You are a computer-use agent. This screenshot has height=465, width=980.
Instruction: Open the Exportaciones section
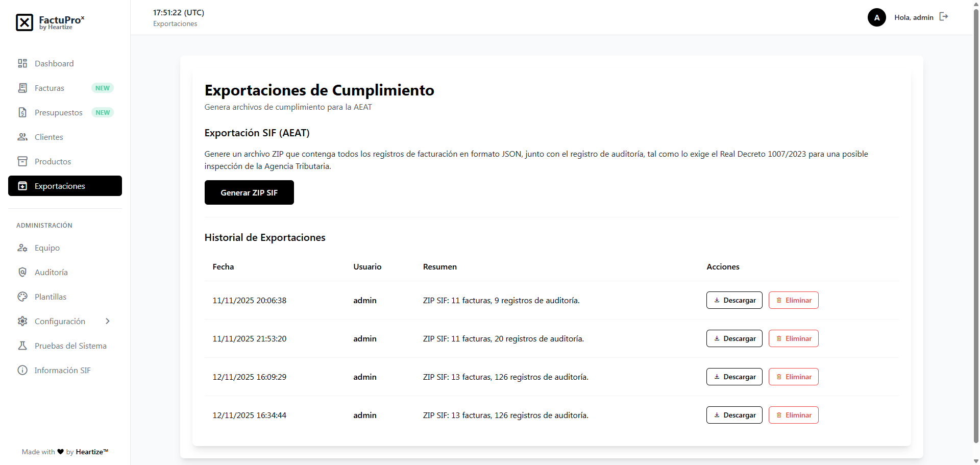pos(59,186)
